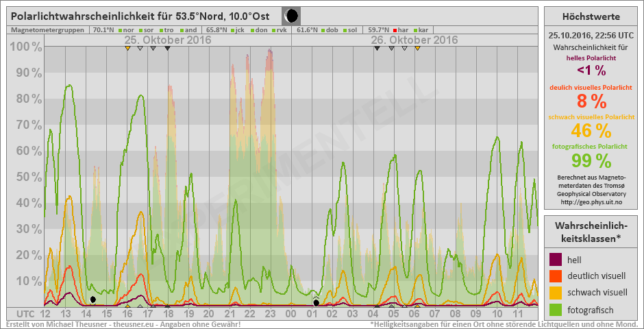
Task: Click the yellow triangle marker under 25. Oktober
Action: [x=127, y=48]
